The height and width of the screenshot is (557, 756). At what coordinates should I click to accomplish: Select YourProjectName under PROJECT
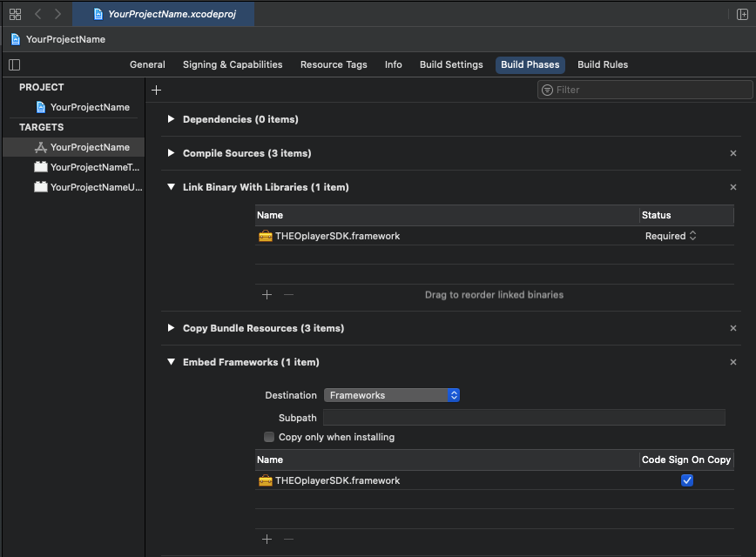[x=90, y=107]
